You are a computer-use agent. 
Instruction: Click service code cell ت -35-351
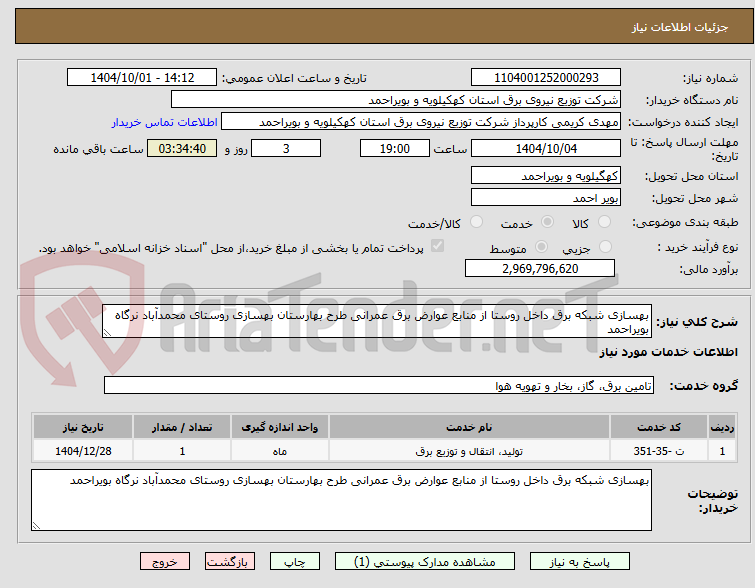[659, 451]
